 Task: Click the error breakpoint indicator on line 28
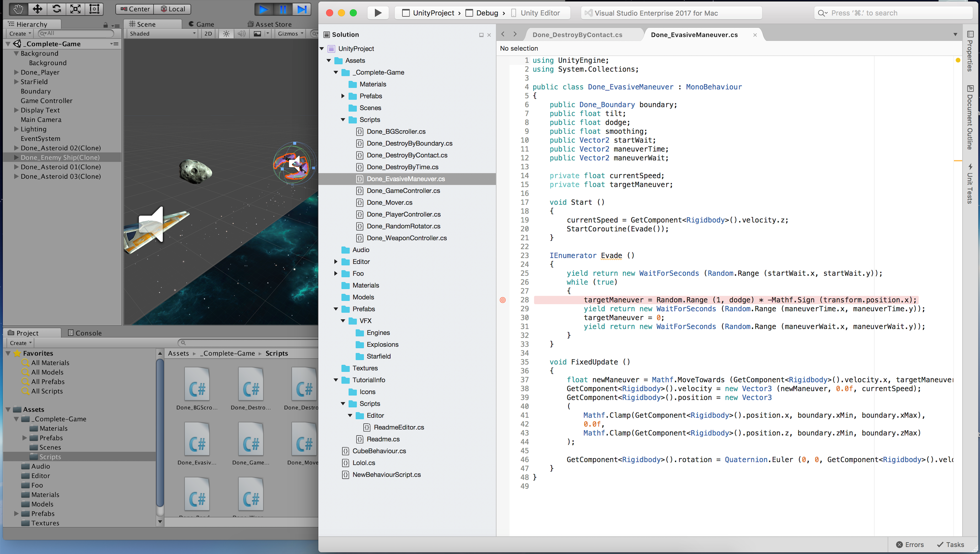pyautogui.click(x=503, y=300)
